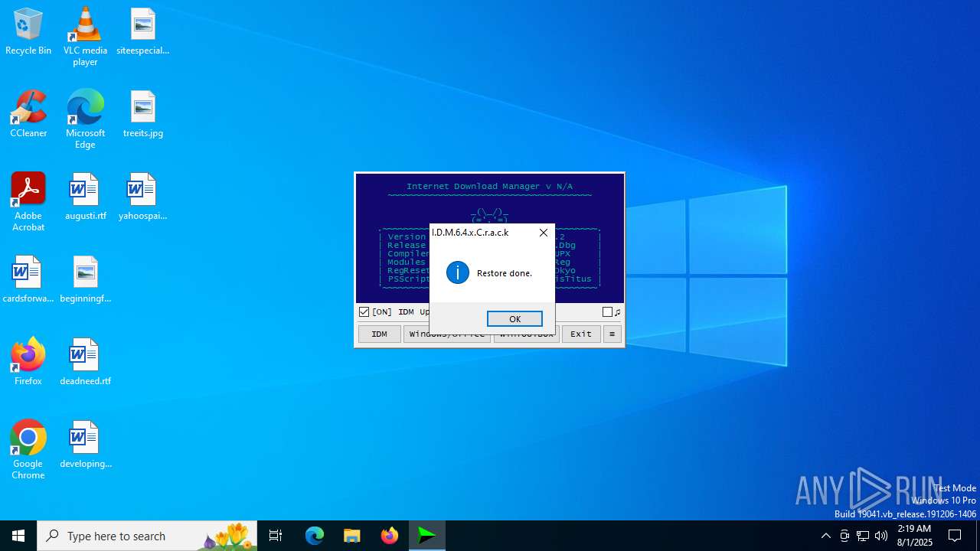Open the hamburger menu button

(x=612, y=334)
